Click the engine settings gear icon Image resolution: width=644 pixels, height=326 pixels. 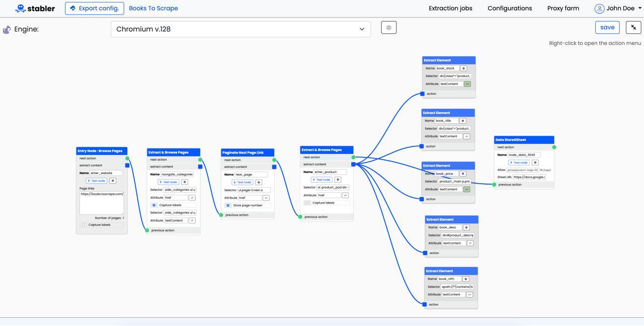click(x=388, y=28)
